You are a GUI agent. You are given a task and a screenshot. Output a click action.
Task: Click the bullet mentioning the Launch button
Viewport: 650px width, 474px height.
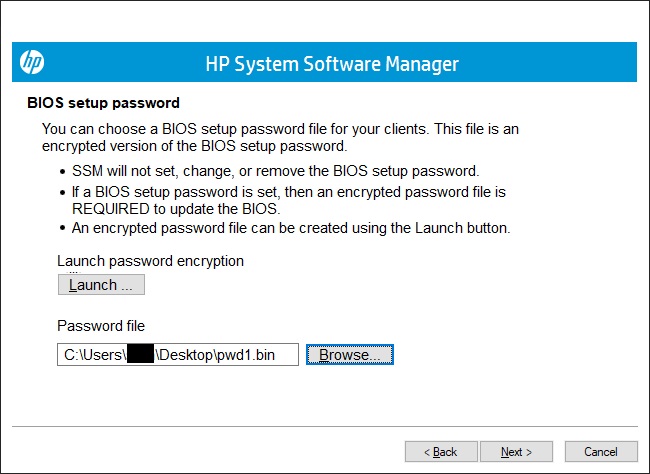coord(291,228)
